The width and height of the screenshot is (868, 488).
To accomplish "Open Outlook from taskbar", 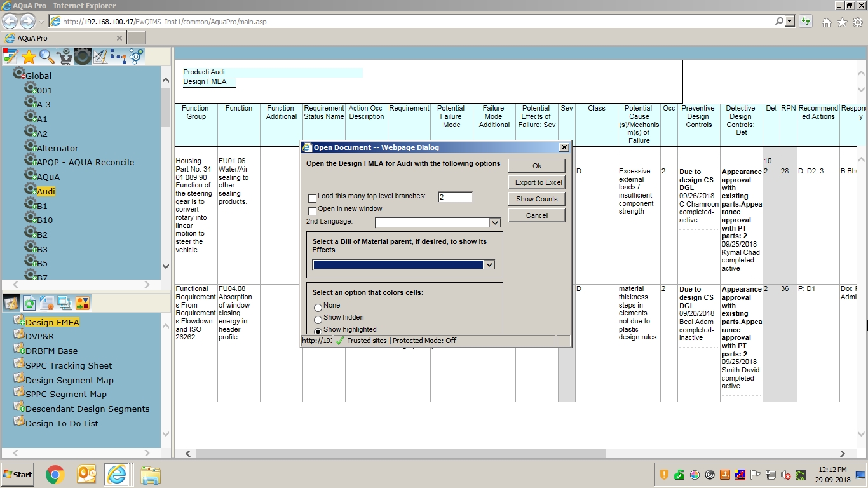I will tap(86, 475).
